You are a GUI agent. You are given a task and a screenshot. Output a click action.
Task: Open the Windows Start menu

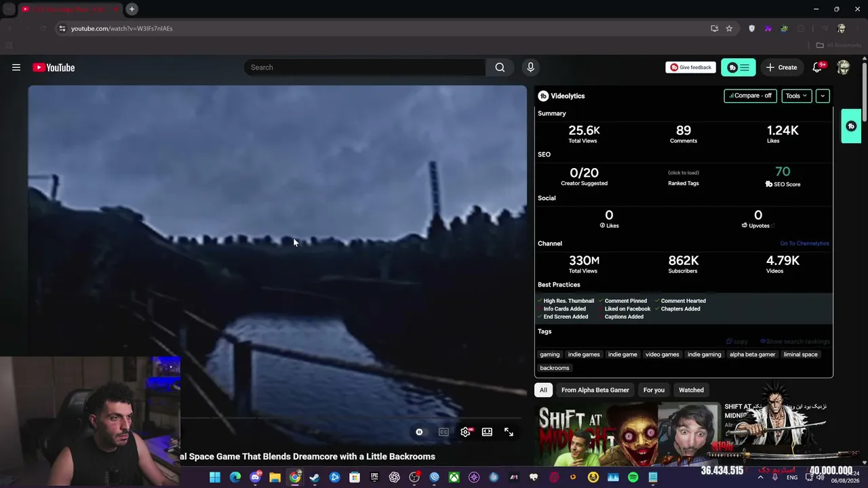214,477
